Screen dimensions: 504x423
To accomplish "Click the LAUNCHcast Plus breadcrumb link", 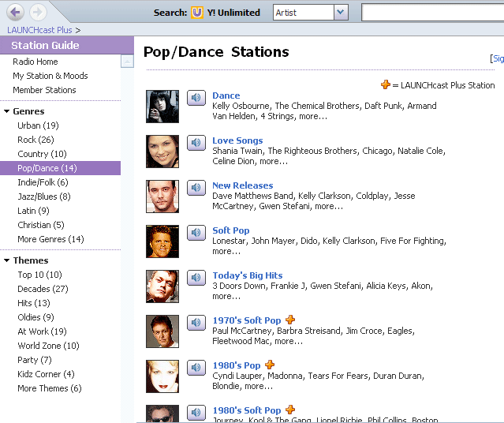I will 39,30.
